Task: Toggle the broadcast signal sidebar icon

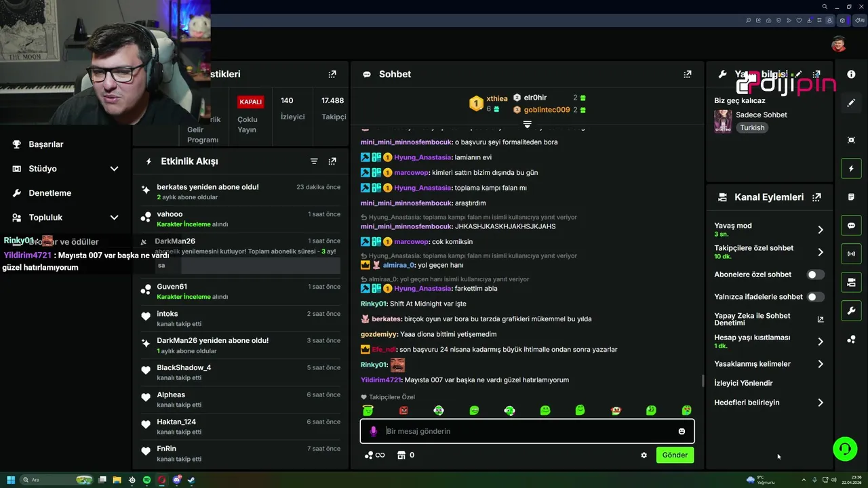Action: click(x=851, y=254)
